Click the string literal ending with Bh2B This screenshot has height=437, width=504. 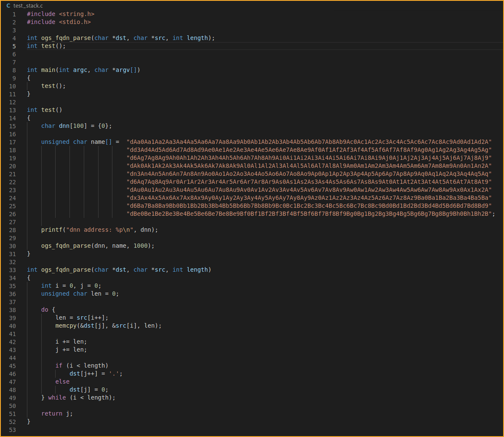[309, 214]
